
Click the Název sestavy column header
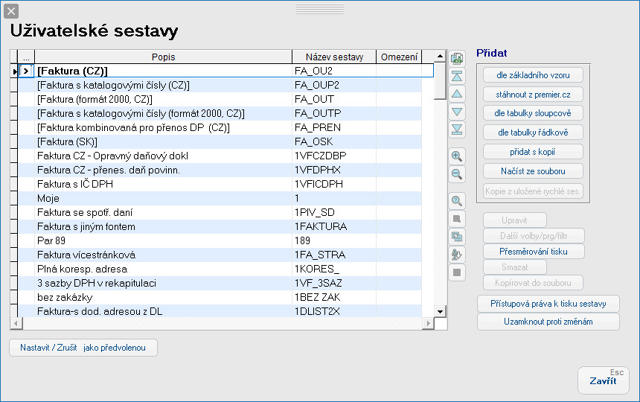(x=334, y=57)
